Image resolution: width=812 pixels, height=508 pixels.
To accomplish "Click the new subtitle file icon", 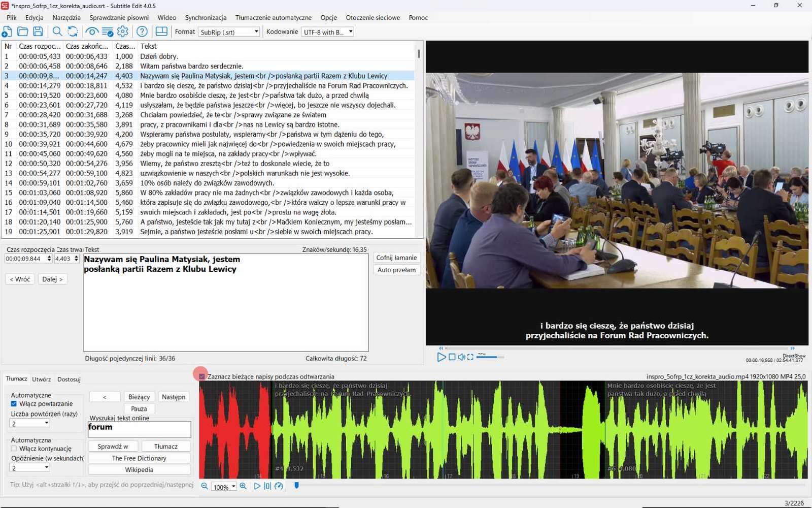I will 7,31.
